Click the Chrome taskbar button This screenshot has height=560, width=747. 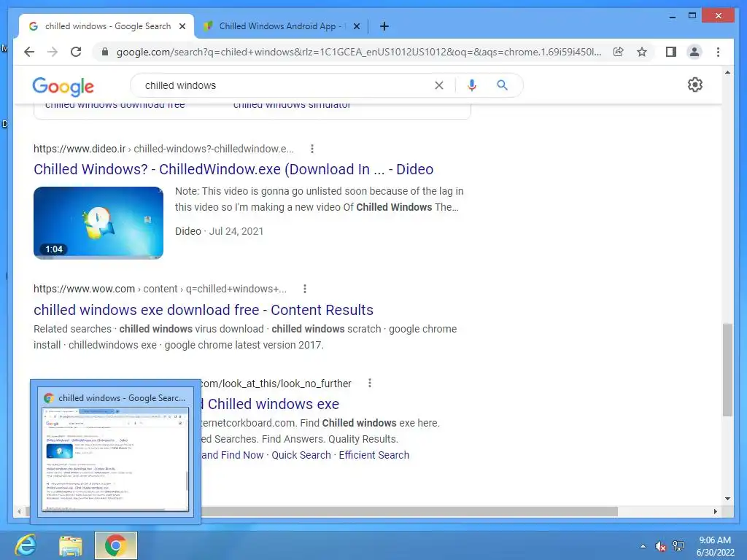click(x=116, y=545)
